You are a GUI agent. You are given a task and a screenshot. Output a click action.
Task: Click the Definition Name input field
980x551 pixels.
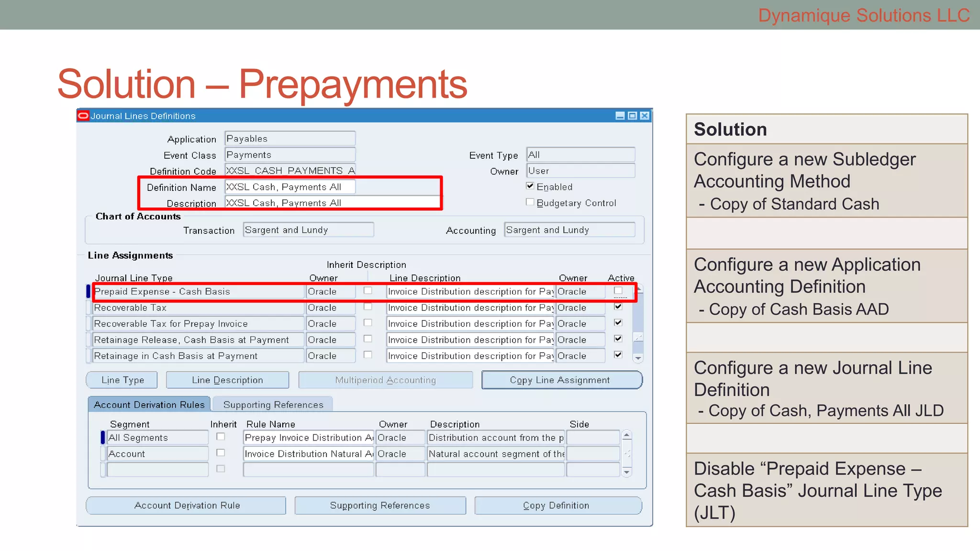(x=290, y=187)
